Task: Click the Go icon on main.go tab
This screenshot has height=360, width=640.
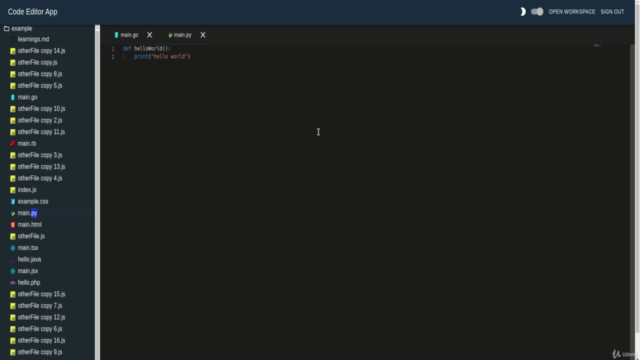Action: tap(116, 35)
